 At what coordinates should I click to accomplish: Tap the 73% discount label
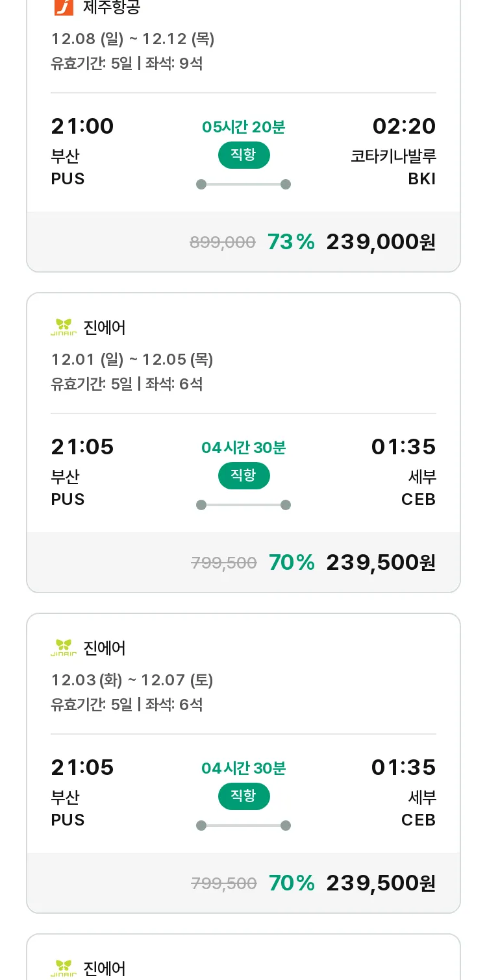pos(291,242)
